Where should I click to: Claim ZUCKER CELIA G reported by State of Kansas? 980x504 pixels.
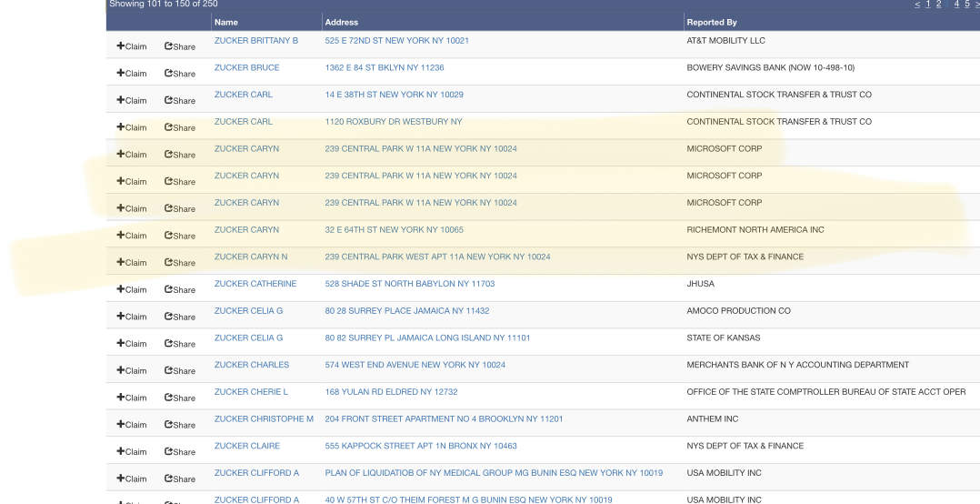[132, 343]
